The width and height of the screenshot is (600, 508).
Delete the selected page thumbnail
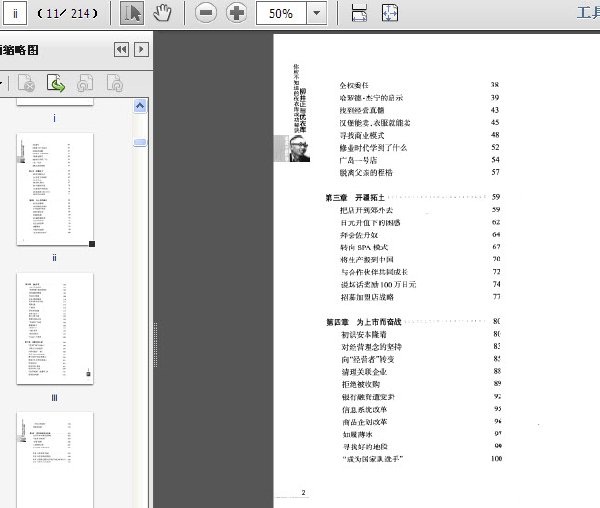coord(26,83)
